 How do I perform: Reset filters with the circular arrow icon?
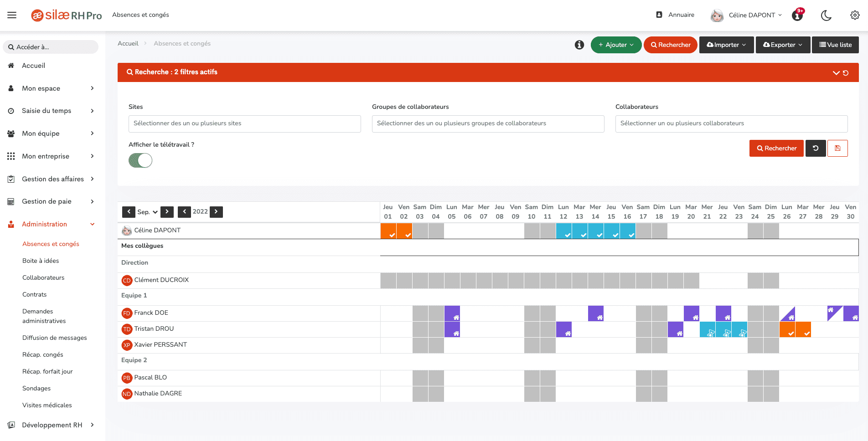(816, 148)
